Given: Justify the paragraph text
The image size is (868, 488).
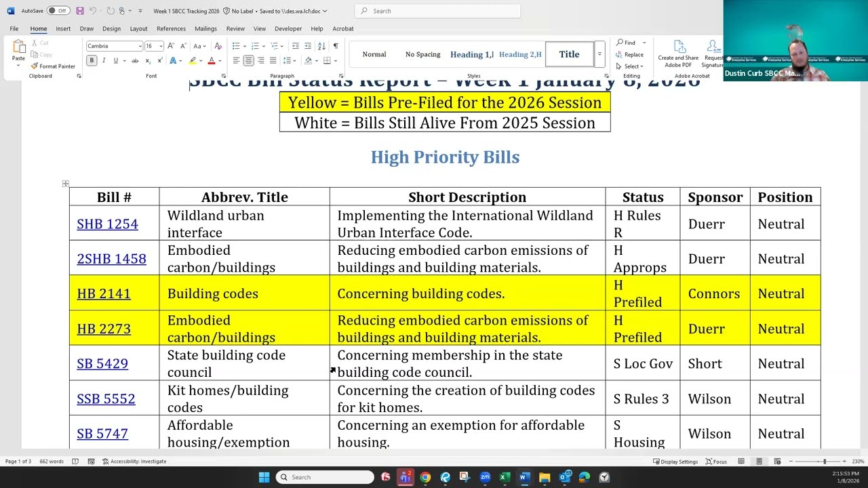Looking at the screenshot, I should pos(273,60).
